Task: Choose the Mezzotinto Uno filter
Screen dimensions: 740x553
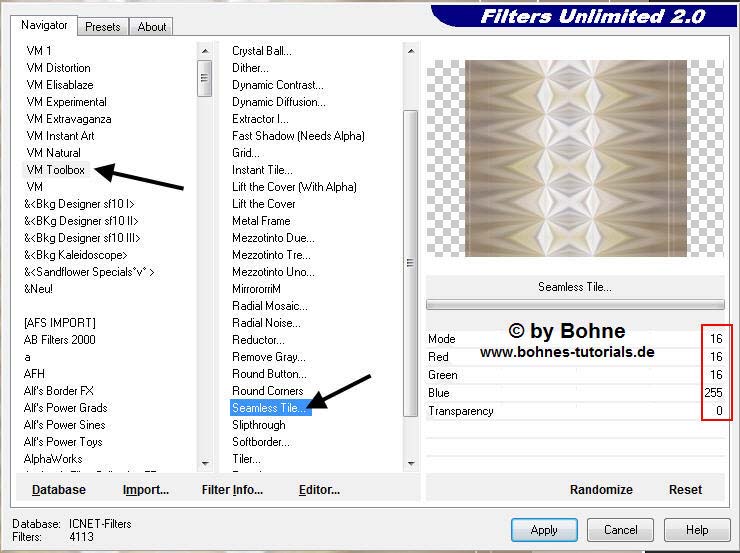Action: click(273, 272)
